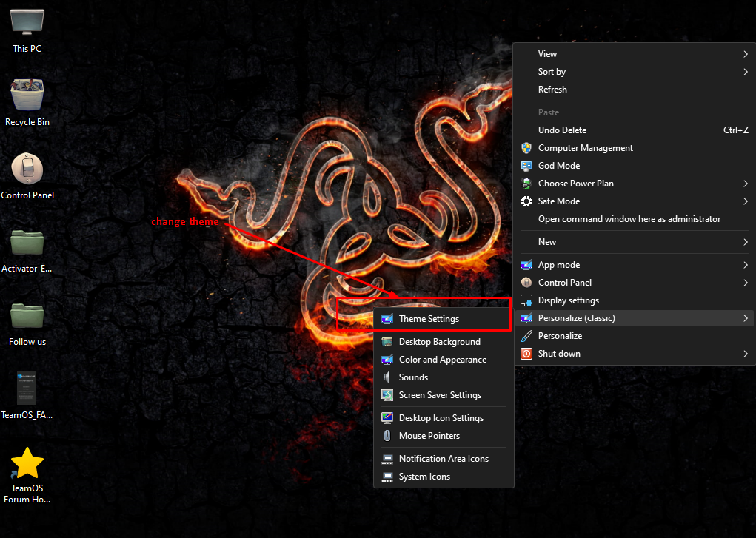
Task: Select Color and Appearance entry
Action: pos(444,360)
